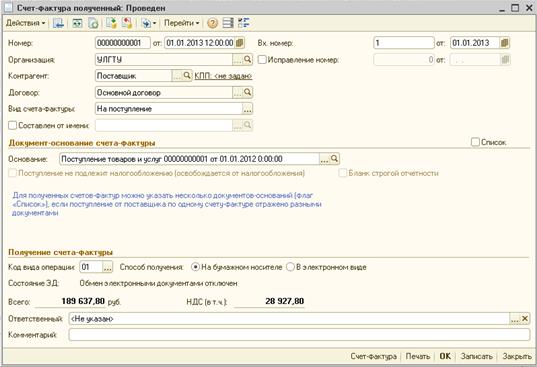Image resolution: width=537 pixels, height=367 pixels.
Task: Open help with the question mark icon
Action: click(212, 23)
